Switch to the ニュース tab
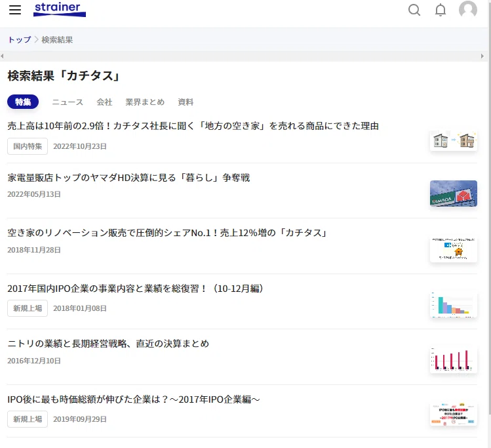Screen dimensions: 491x448 point(68,102)
